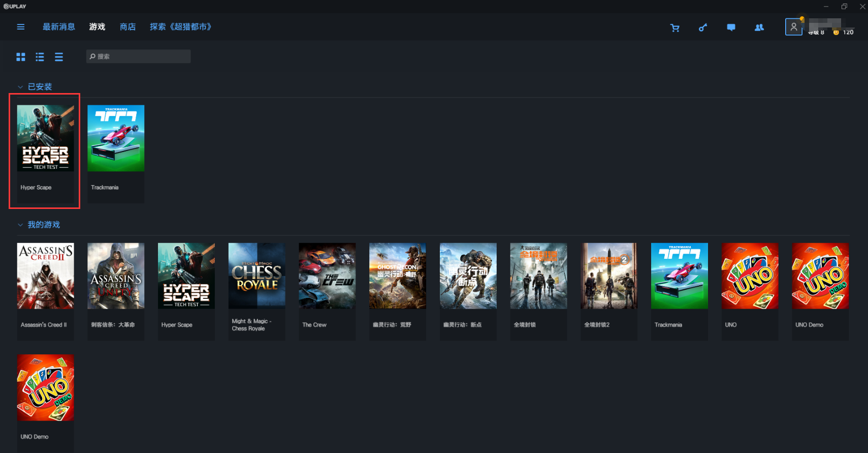The height and width of the screenshot is (453, 868).
Task: Click the key activation icon
Action: (x=703, y=28)
